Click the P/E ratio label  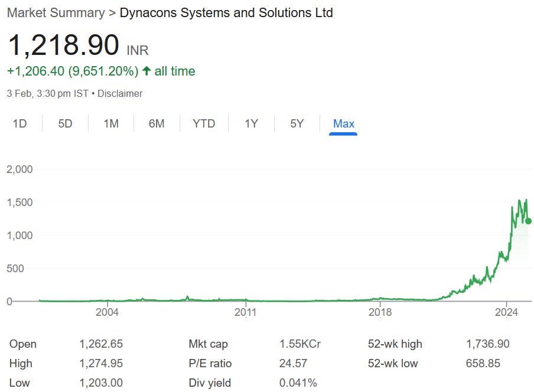pos(210,363)
